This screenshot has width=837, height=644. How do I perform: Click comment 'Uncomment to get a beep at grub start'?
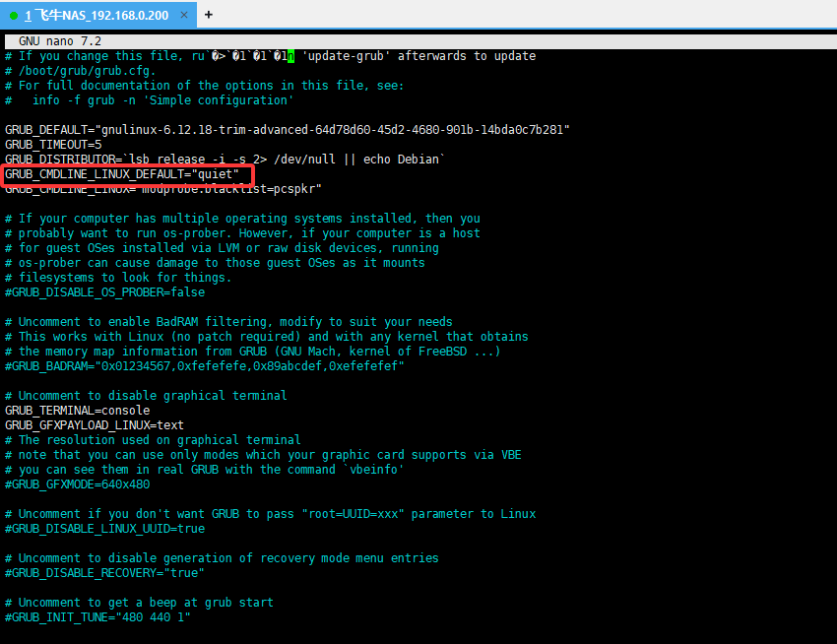tap(139, 603)
